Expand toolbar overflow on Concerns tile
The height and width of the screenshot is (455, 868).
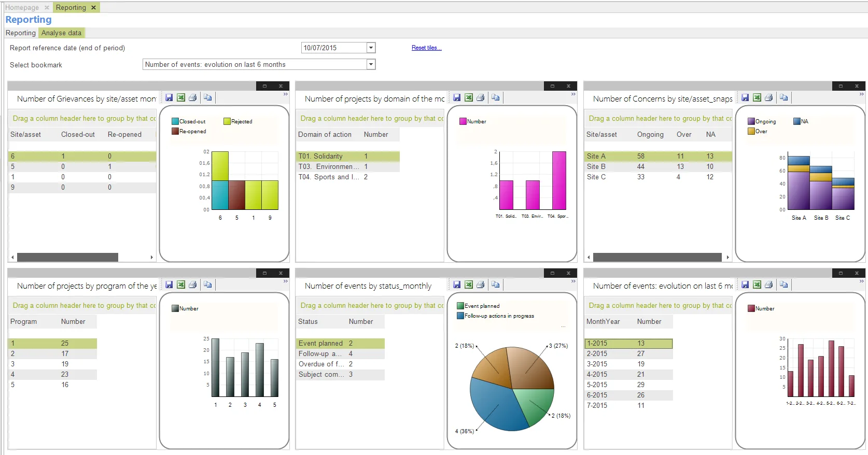[x=861, y=94]
